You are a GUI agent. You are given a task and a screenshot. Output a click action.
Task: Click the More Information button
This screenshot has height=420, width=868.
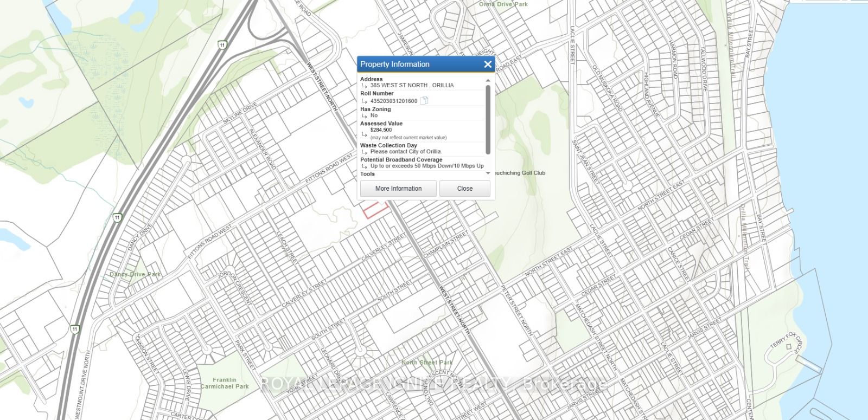click(398, 189)
